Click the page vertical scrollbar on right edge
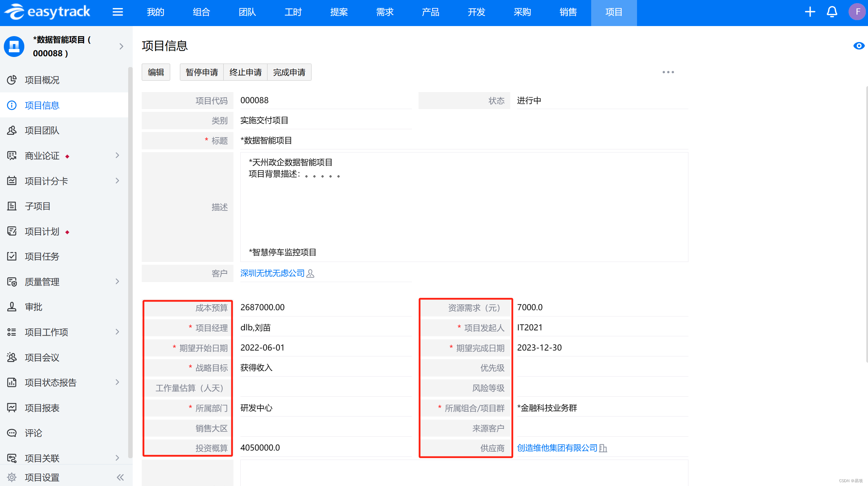Screen dimensions: 868x486 [867, 224]
